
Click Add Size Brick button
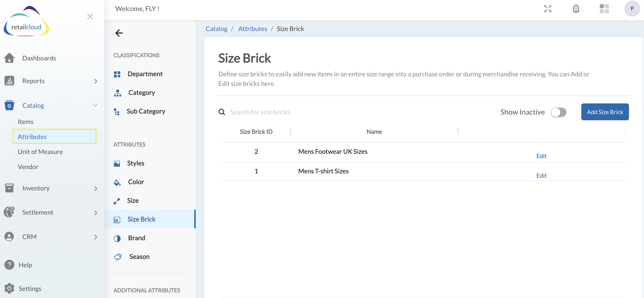pos(605,112)
